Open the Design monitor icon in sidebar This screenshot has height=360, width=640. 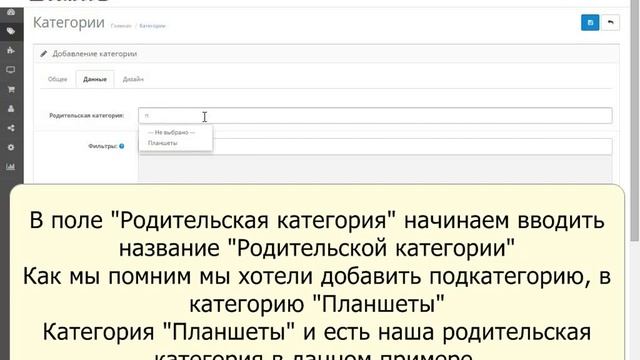[11, 70]
